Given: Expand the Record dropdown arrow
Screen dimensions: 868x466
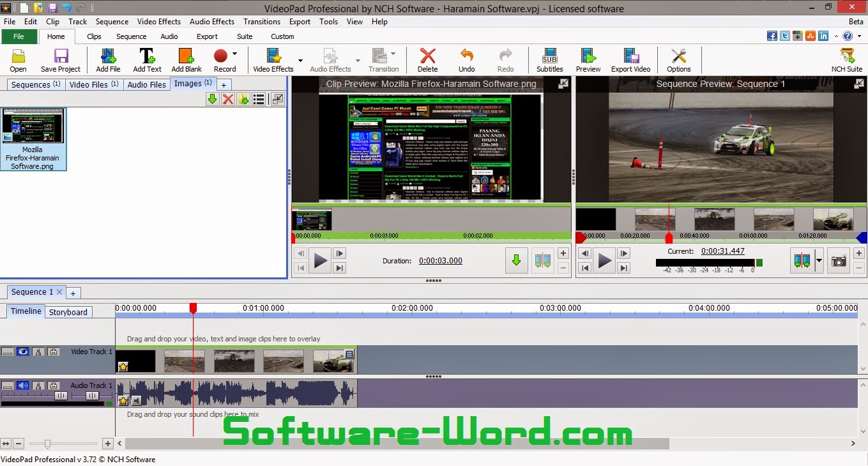Looking at the screenshot, I should point(235,54).
